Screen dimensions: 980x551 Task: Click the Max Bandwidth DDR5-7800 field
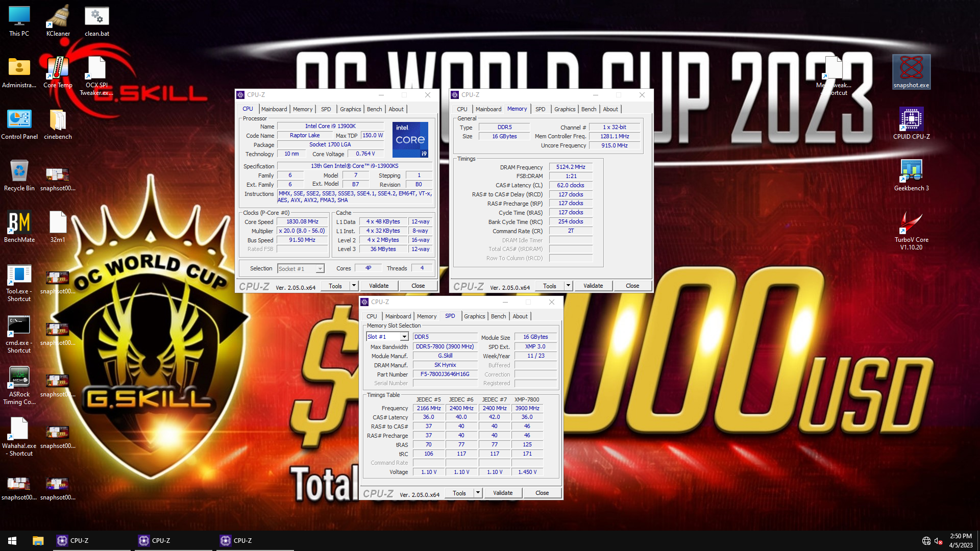(445, 346)
